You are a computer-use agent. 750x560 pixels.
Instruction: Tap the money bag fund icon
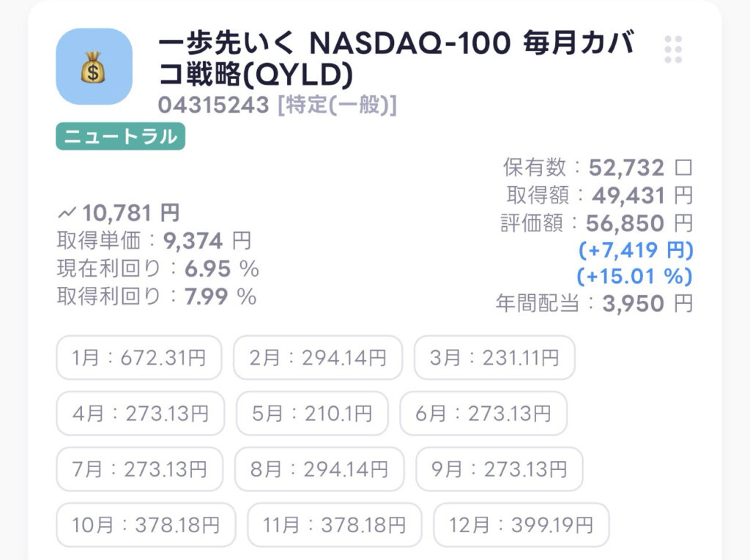click(x=94, y=67)
